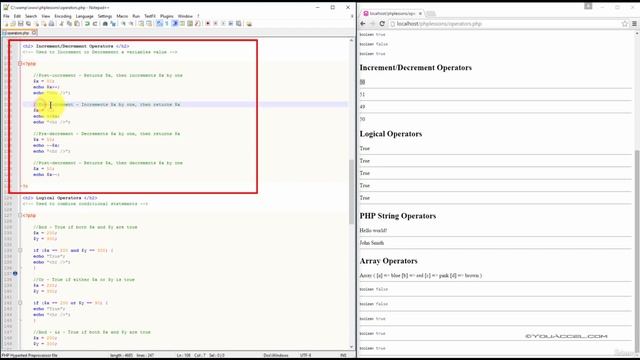Screen dimensions: 640x360
Task: Click 'Hello world!' text in browser page
Action: tap(373, 230)
